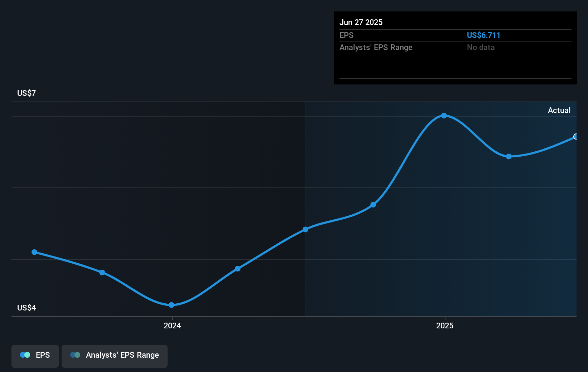Click the 2025 x-axis label
This screenshot has height=372, width=588.
click(445, 325)
